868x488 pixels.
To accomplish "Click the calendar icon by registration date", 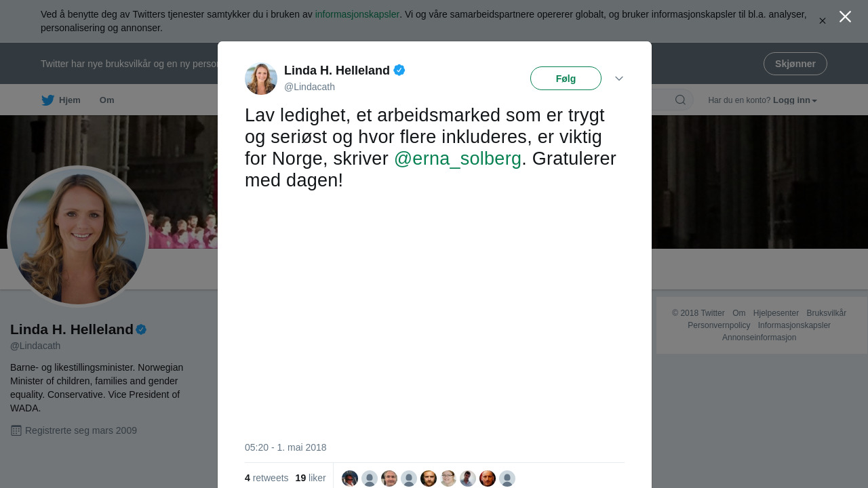I will (16, 430).
